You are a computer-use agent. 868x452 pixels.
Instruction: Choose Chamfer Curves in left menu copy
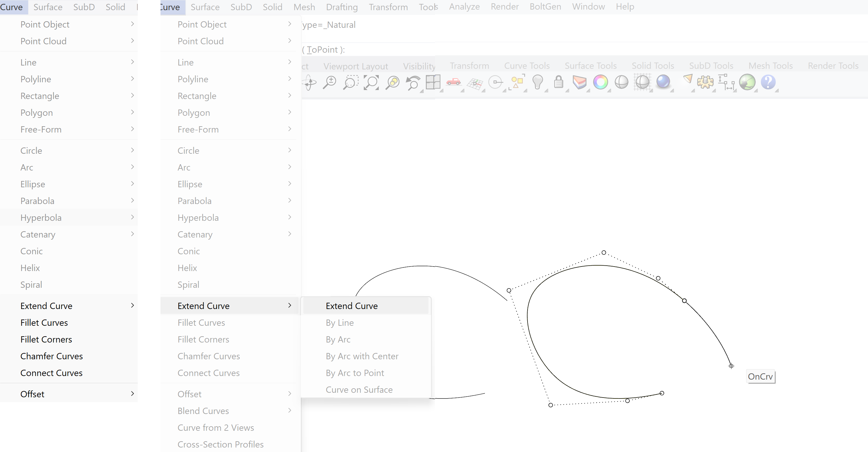coord(51,356)
